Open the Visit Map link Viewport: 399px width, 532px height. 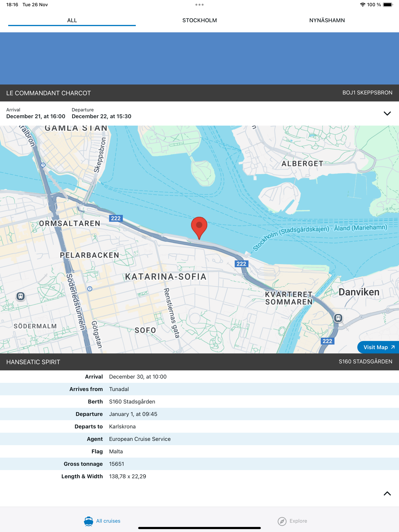[379, 347]
